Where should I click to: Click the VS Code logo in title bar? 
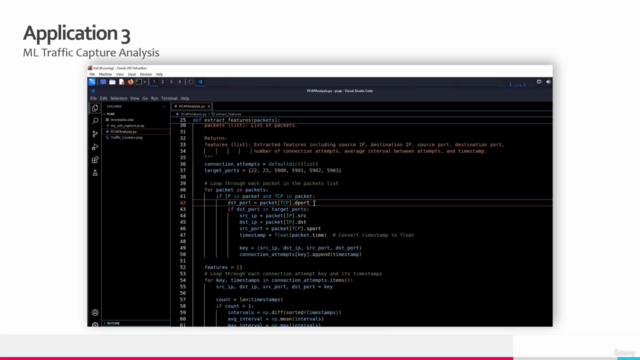coord(93,91)
